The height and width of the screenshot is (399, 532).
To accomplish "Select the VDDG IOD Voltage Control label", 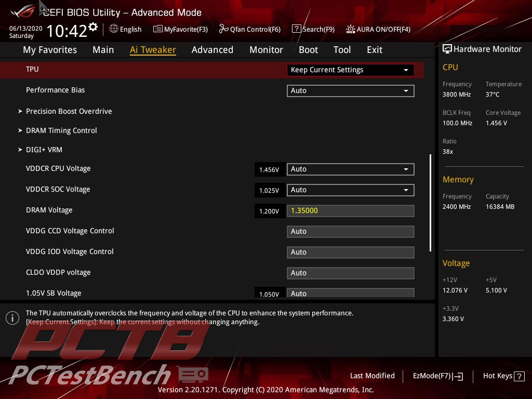I will pos(70,251).
